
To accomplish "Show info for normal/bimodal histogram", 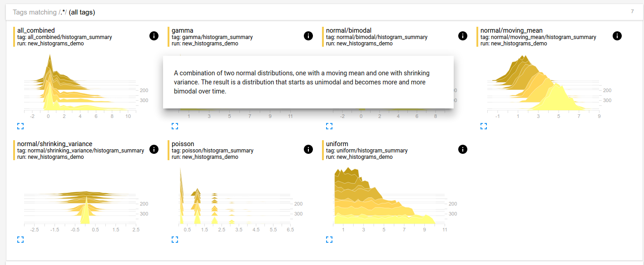I will pos(463,35).
